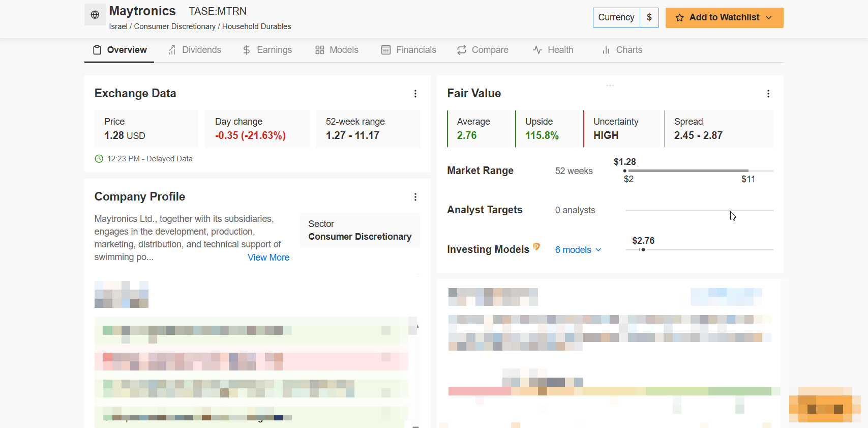Click the star icon in Add to Watchlist
Viewport: 868px width, 428px height.
pos(679,18)
